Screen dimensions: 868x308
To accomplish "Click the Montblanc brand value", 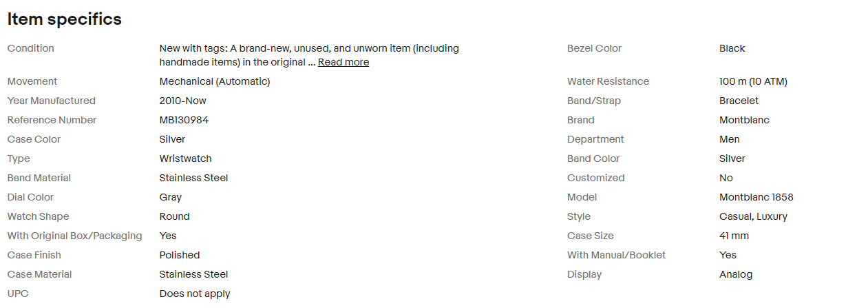I will [x=744, y=120].
